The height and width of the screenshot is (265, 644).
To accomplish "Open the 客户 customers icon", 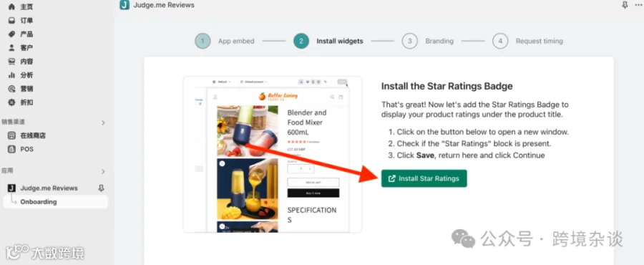I will click(12, 48).
